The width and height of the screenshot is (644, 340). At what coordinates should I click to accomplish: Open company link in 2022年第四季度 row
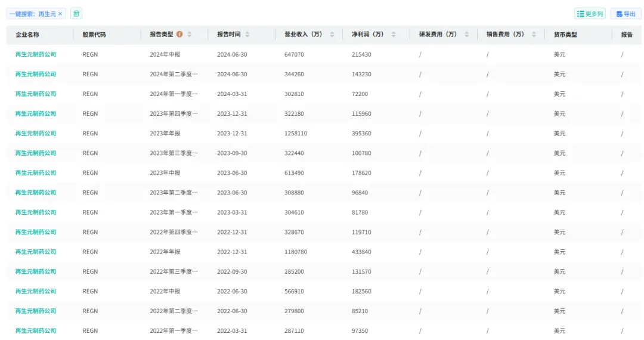pyautogui.click(x=36, y=232)
